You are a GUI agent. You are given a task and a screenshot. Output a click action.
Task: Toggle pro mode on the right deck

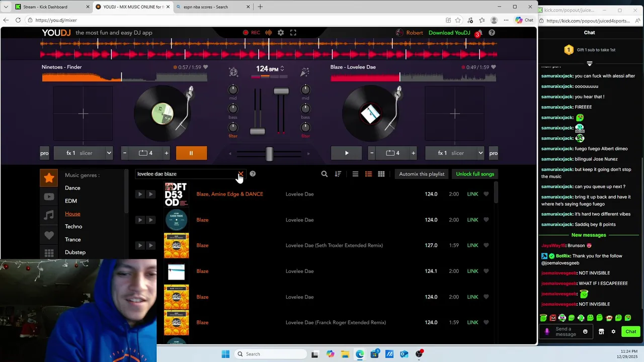[x=493, y=153]
